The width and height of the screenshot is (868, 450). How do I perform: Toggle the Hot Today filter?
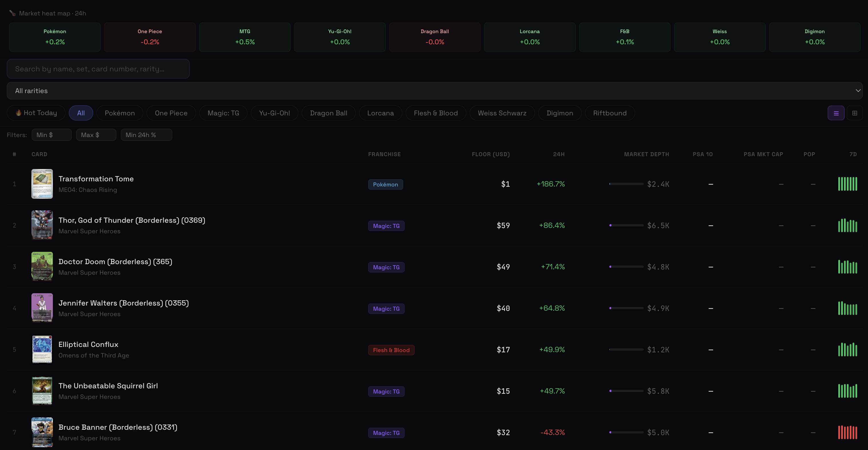[36, 113]
